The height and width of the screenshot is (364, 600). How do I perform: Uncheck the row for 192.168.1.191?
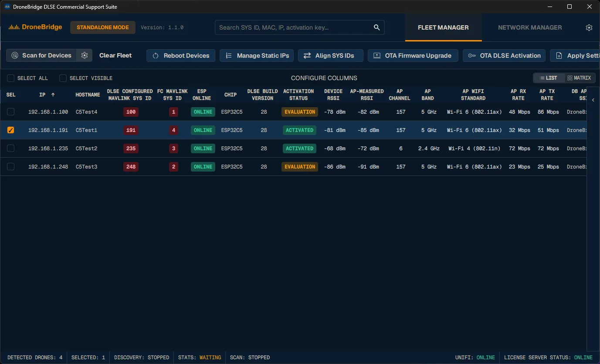[x=10, y=130]
